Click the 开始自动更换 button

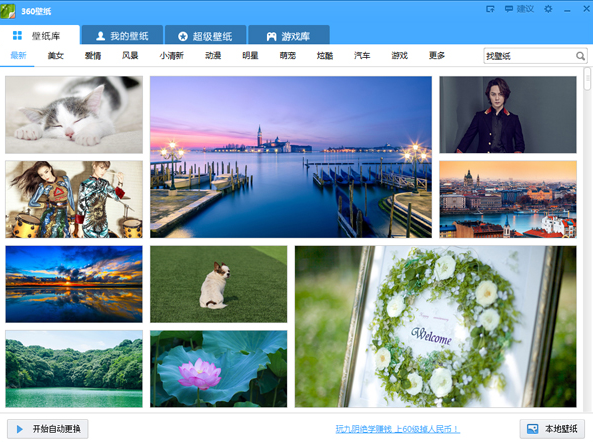(48, 429)
